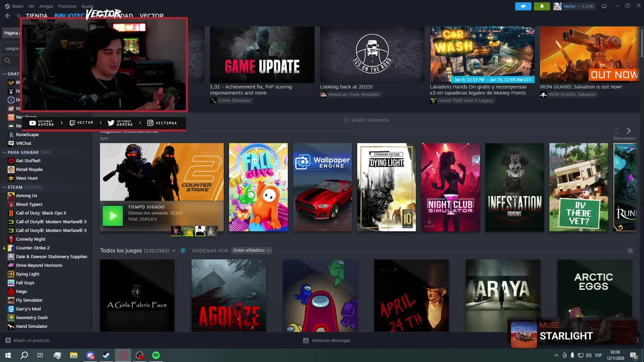Open IRON GUARD: Salvation is out now! news

pyautogui.click(x=581, y=87)
